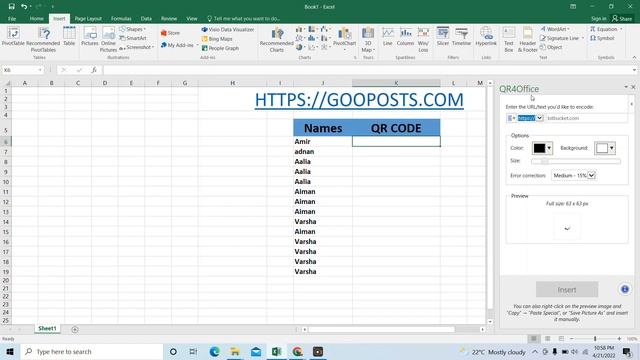Open the Equation dropdown

pos(606,29)
